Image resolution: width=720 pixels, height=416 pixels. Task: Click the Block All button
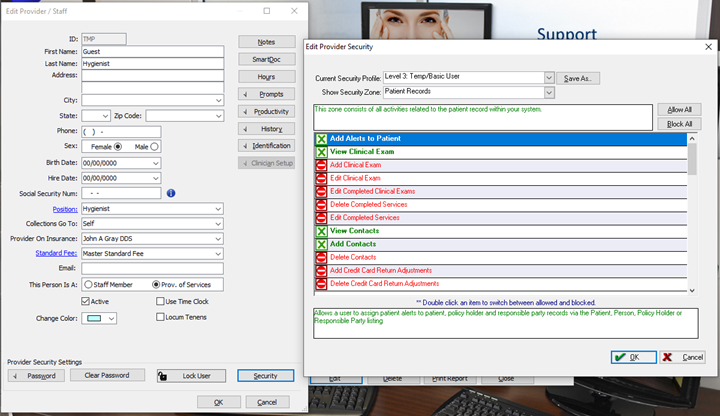coord(679,124)
